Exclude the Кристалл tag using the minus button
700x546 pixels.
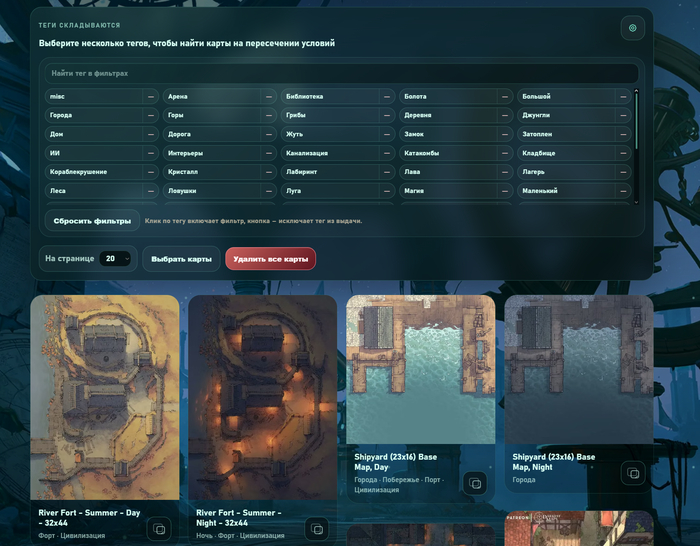coord(269,172)
